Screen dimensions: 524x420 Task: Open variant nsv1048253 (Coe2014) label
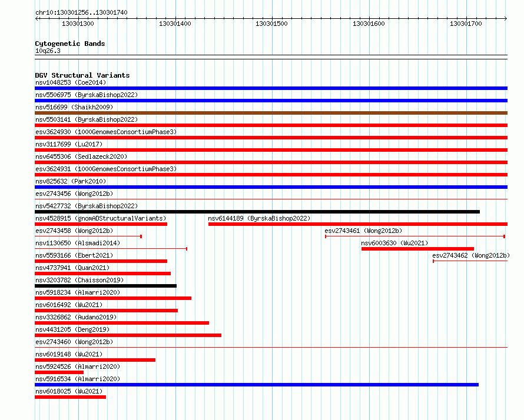(x=71, y=82)
